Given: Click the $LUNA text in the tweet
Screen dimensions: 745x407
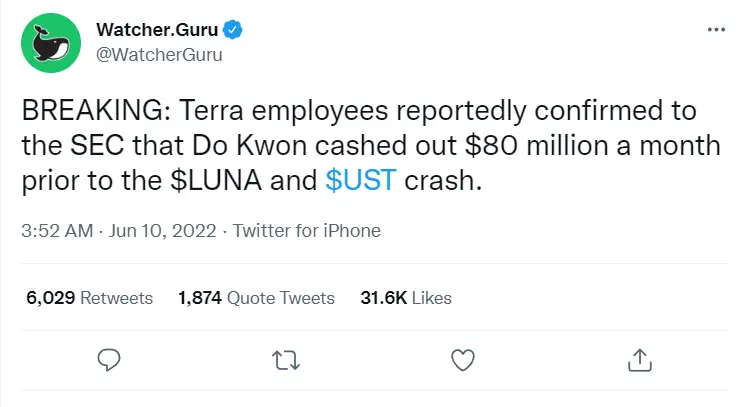Looking at the screenshot, I should [216, 180].
